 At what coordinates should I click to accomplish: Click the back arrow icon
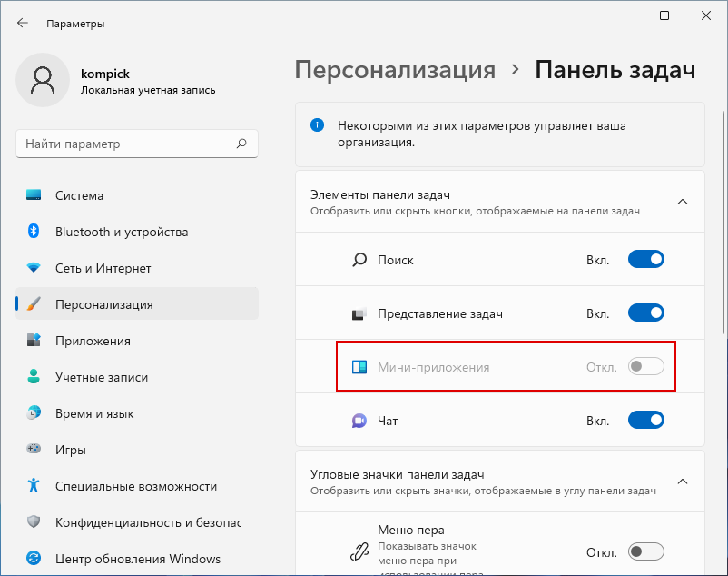23,24
